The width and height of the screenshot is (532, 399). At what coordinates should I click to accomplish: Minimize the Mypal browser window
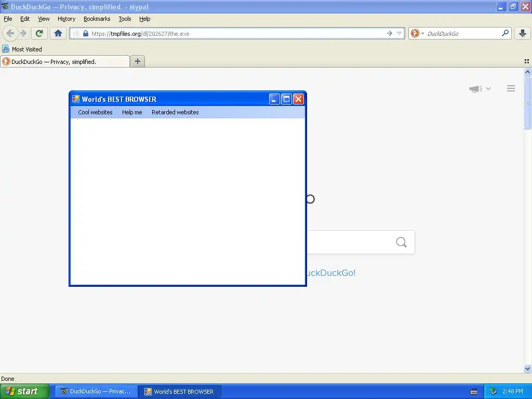pos(501,6)
